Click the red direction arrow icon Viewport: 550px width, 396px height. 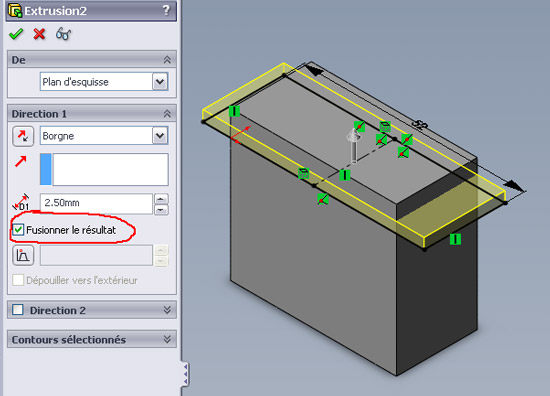coord(21,162)
